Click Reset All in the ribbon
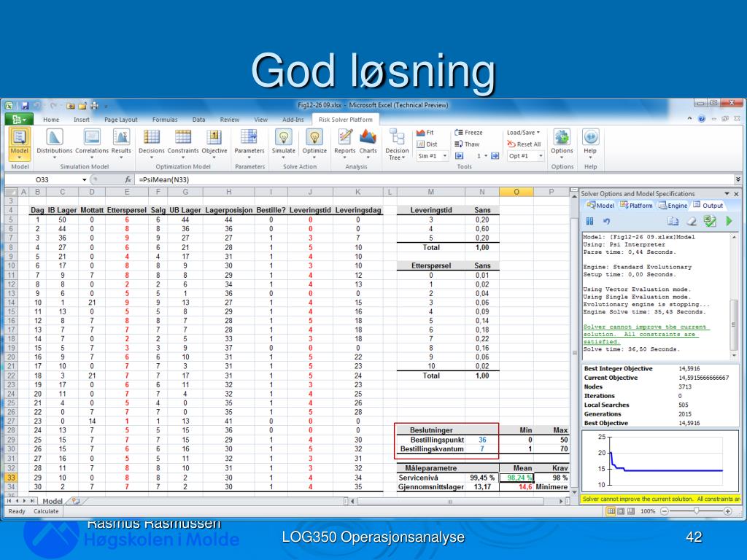 coord(524,144)
